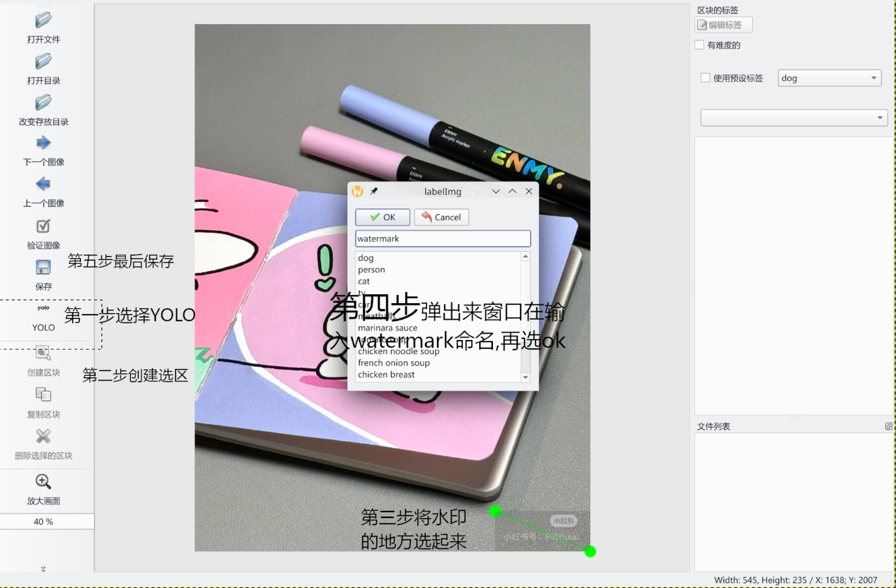Open the dog preset label dropdown
896x588 pixels.
[829, 78]
